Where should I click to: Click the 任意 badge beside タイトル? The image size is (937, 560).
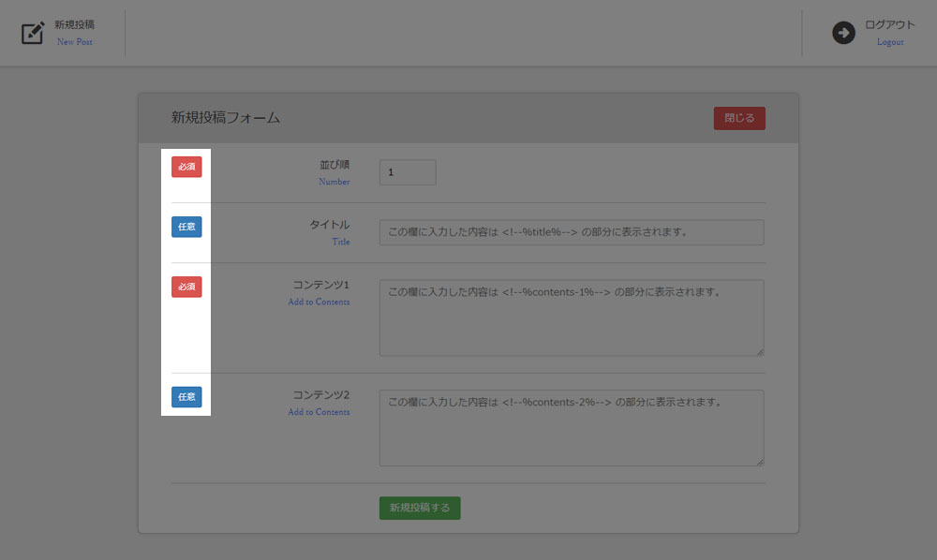[x=186, y=227]
